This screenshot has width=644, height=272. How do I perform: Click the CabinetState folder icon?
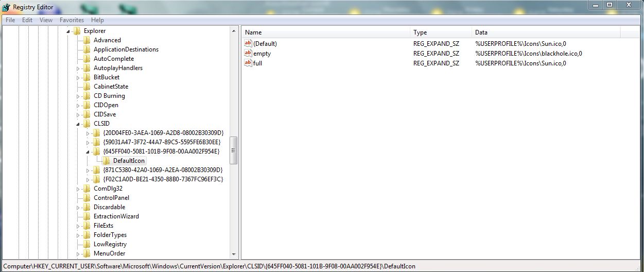pos(87,87)
